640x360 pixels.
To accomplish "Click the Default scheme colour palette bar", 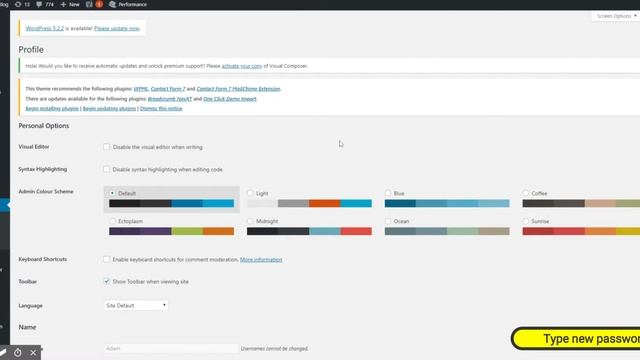I will (171, 203).
